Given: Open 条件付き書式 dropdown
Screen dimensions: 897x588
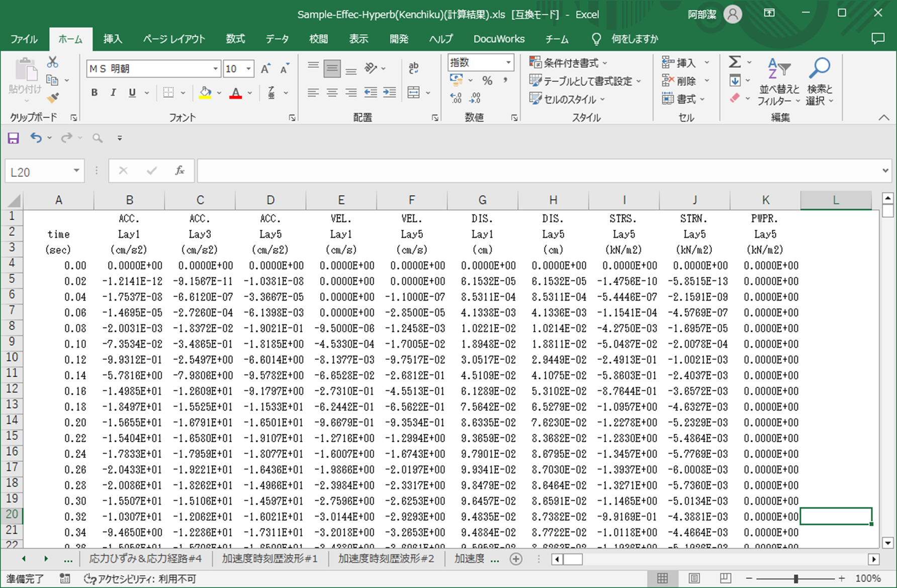Looking at the screenshot, I should pos(569,63).
